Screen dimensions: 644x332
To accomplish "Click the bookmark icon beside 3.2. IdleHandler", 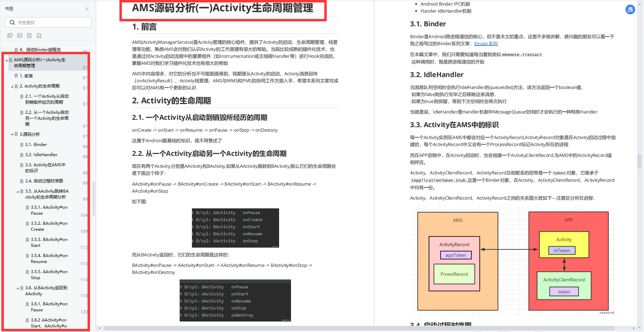I will [21, 154].
